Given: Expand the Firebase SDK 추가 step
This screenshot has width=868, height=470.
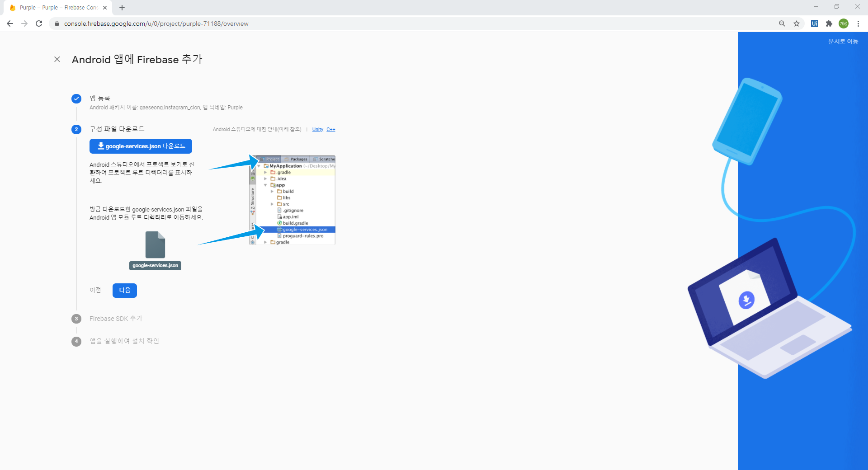Looking at the screenshot, I should point(116,319).
